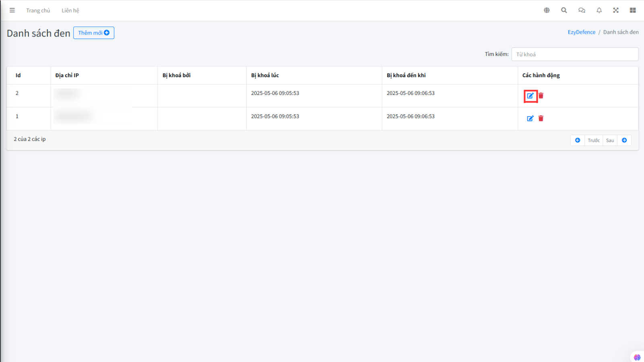Open the notifications bell

pos(599,10)
